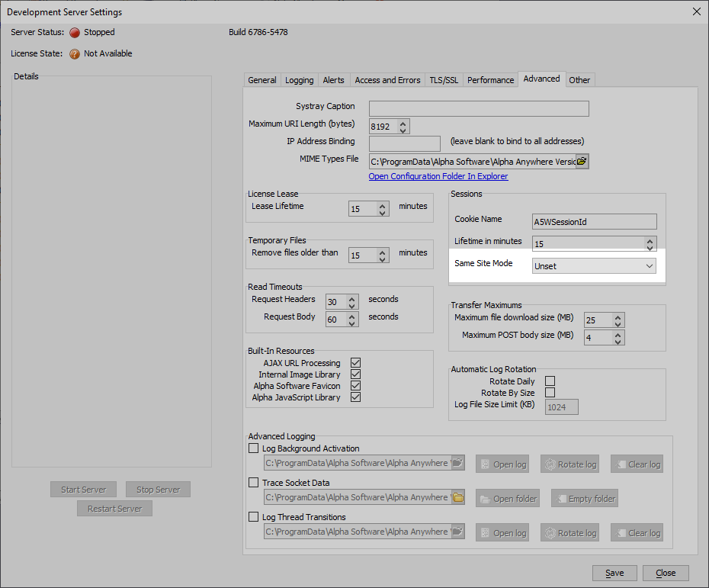Click into the IP Address Binding field

pos(405,143)
